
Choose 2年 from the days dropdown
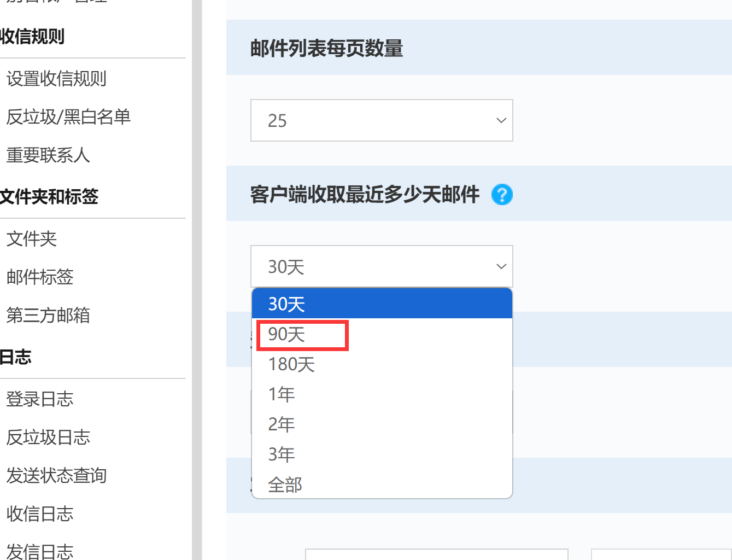tap(382, 424)
